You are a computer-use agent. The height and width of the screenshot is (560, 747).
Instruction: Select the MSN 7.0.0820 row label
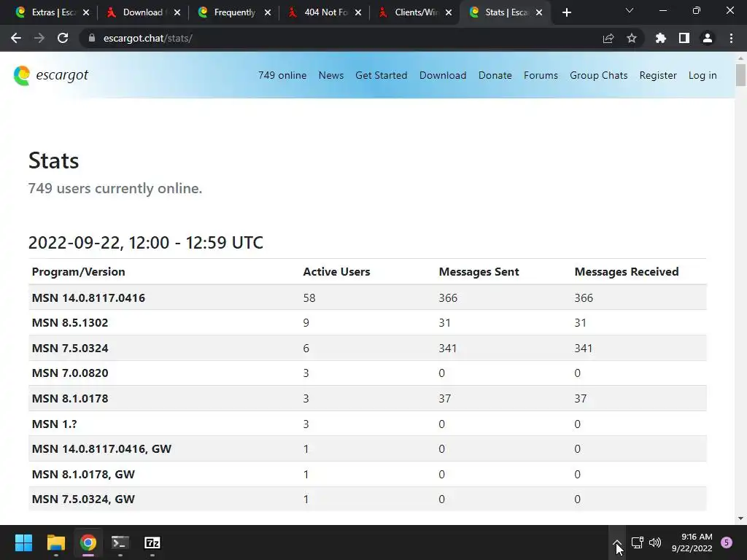coord(70,373)
